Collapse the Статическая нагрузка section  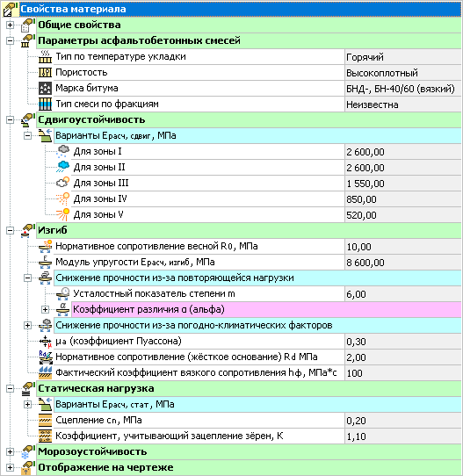pos(10,388)
